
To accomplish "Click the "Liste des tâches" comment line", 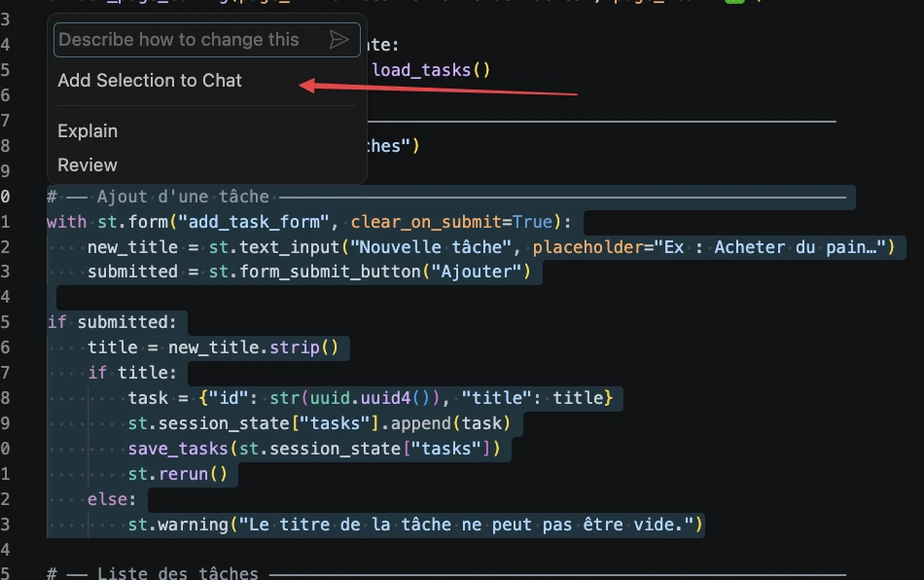I will [178, 573].
